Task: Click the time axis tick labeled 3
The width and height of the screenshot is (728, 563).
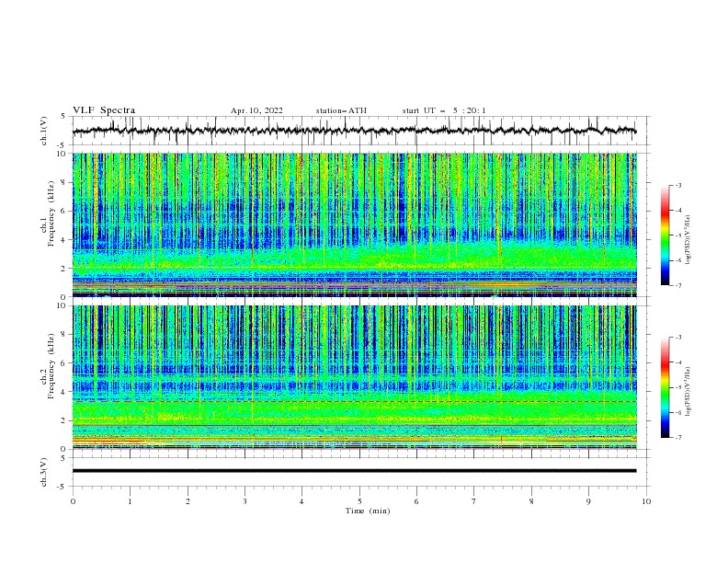Action: tap(245, 501)
